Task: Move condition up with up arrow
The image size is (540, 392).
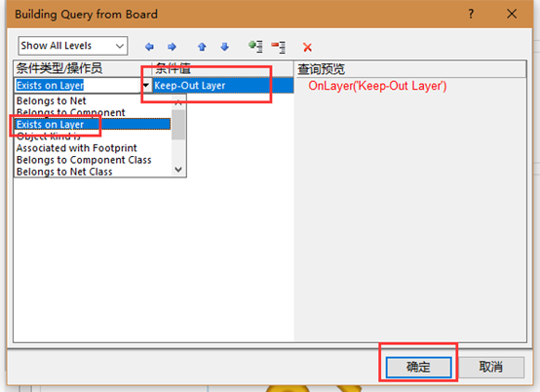Action: [202, 47]
